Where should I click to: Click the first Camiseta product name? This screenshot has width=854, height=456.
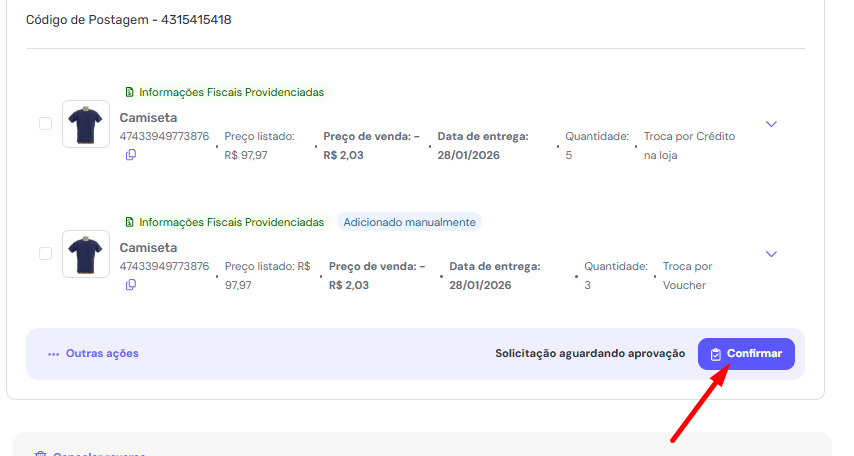tap(148, 117)
